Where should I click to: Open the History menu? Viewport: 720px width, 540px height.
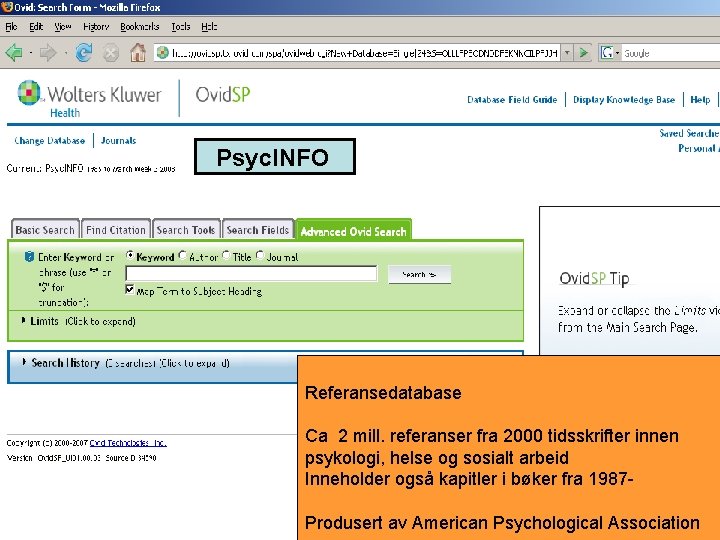click(x=96, y=27)
